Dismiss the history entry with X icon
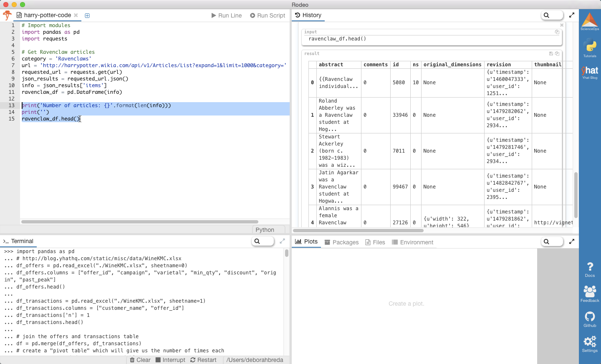Screen dimensions: 601x364 [x=562, y=25]
